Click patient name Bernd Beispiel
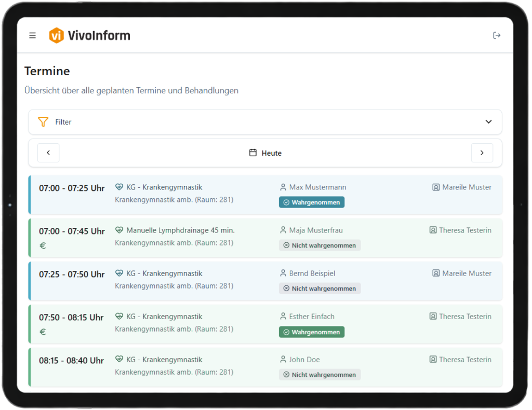The height and width of the screenshot is (410, 532). (312, 274)
